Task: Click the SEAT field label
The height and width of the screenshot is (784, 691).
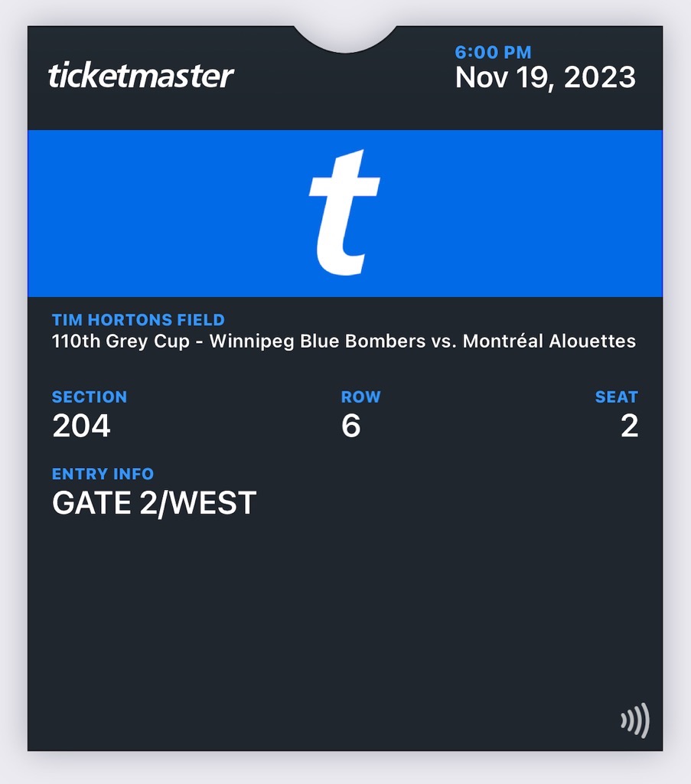Action: [616, 397]
